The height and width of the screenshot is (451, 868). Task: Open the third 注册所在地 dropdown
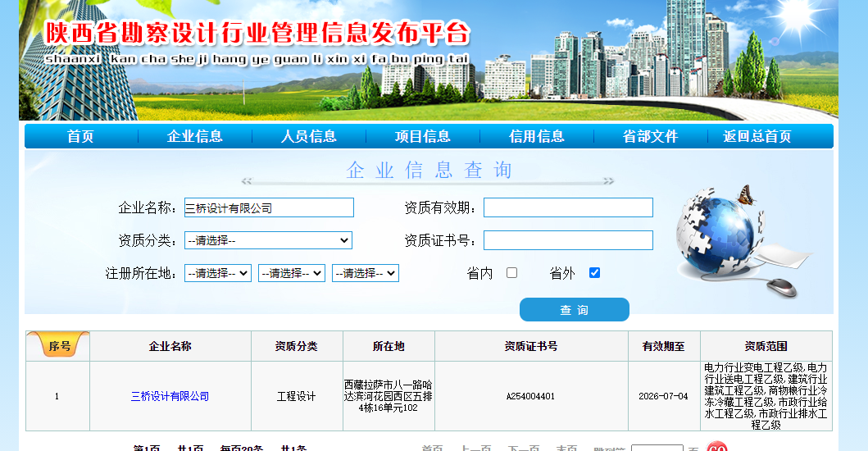pos(365,273)
